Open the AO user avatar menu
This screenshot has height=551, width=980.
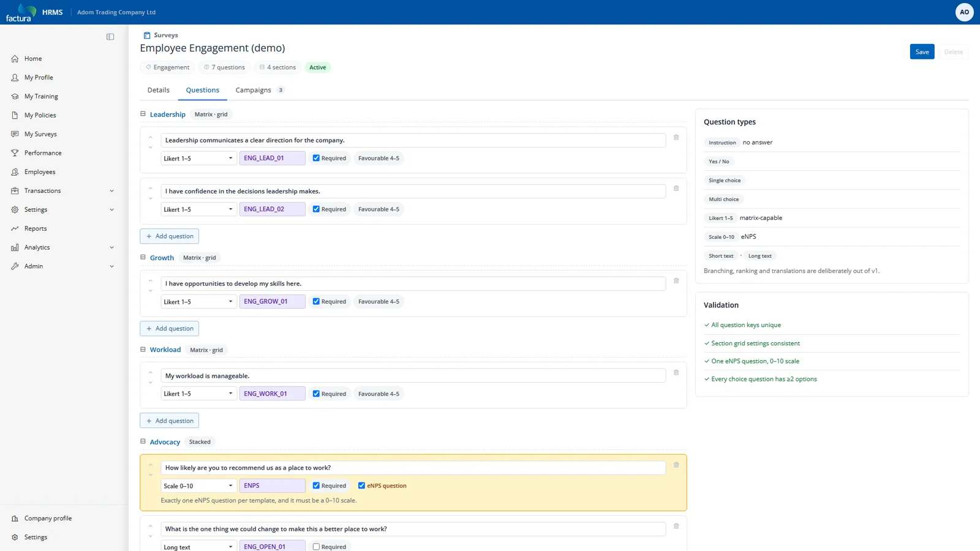click(x=964, y=12)
